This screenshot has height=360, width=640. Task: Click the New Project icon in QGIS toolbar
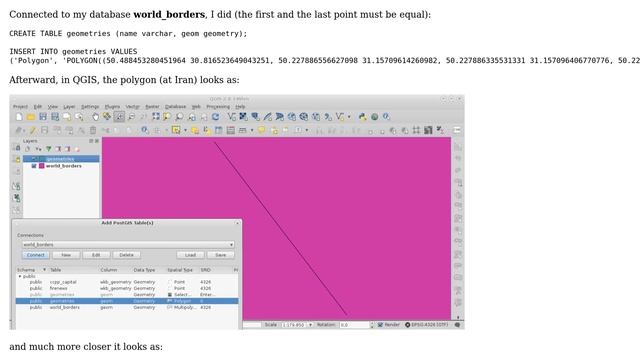coord(19,117)
